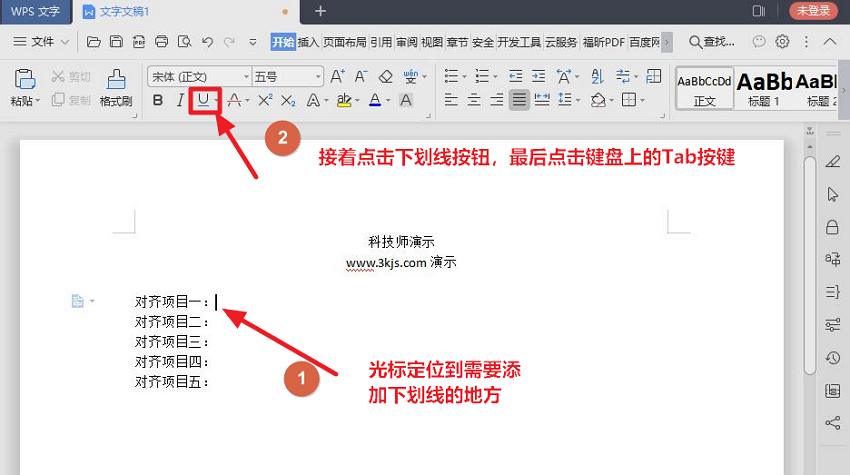Click the lock icon in right sidebar
The width and height of the screenshot is (850, 475).
coord(832,227)
